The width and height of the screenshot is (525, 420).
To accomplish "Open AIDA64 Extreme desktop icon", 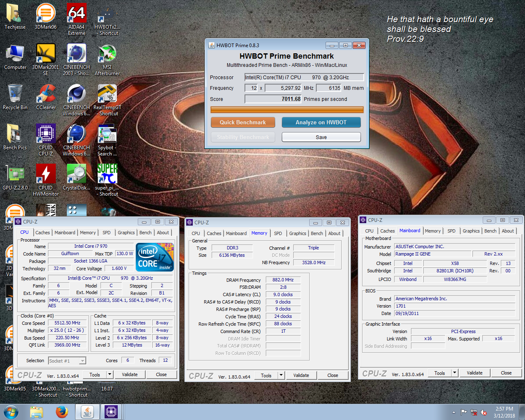I will (77, 19).
